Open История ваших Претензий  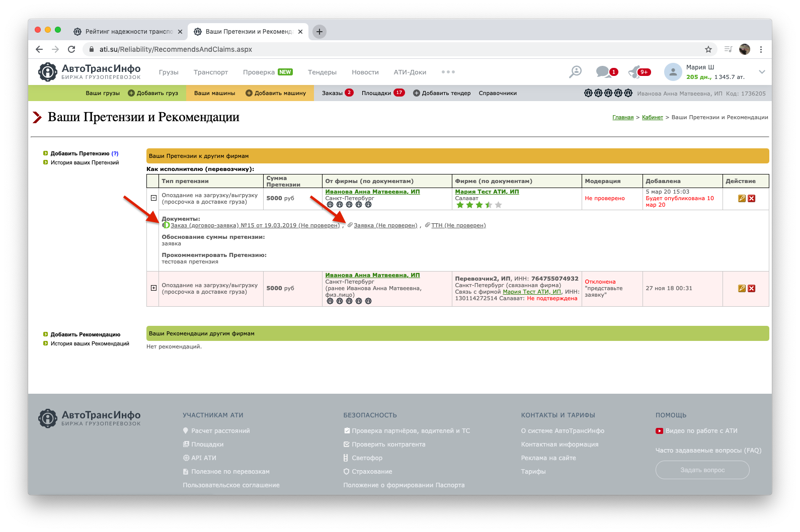(x=85, y=163)
